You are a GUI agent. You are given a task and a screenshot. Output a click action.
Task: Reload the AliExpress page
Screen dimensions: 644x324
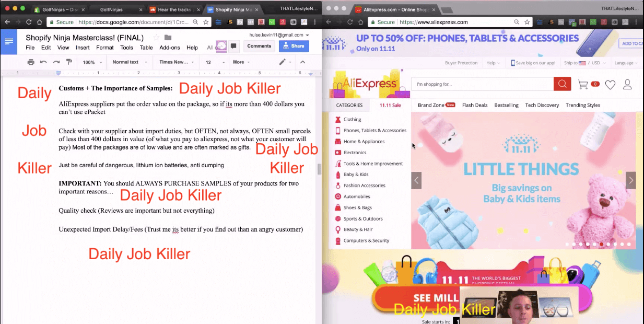coord(350,22)
